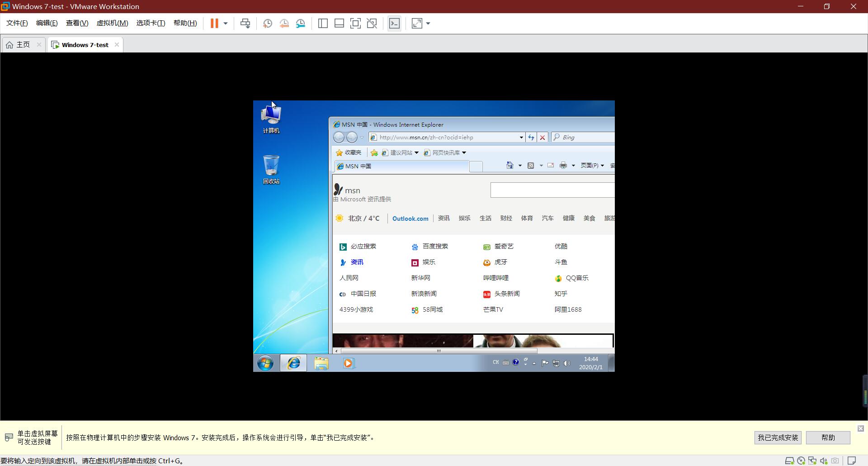Open the Windows 7 Start menu
The height and width of the screenshot is (466, 868).
point(265,363)
